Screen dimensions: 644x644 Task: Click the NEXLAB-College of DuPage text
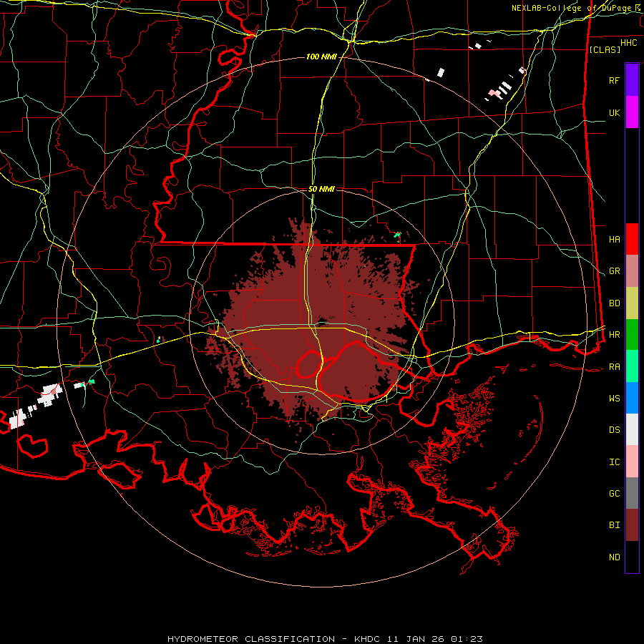571,8
